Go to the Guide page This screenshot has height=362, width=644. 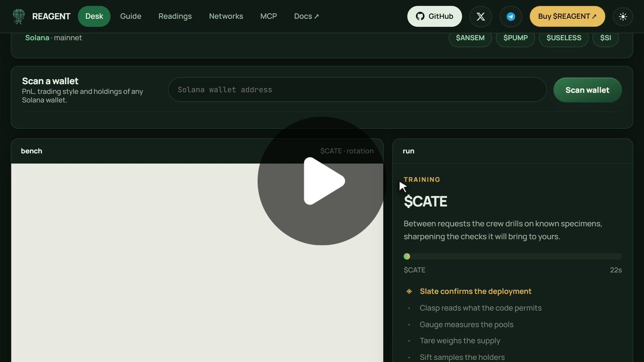[131, 17]
